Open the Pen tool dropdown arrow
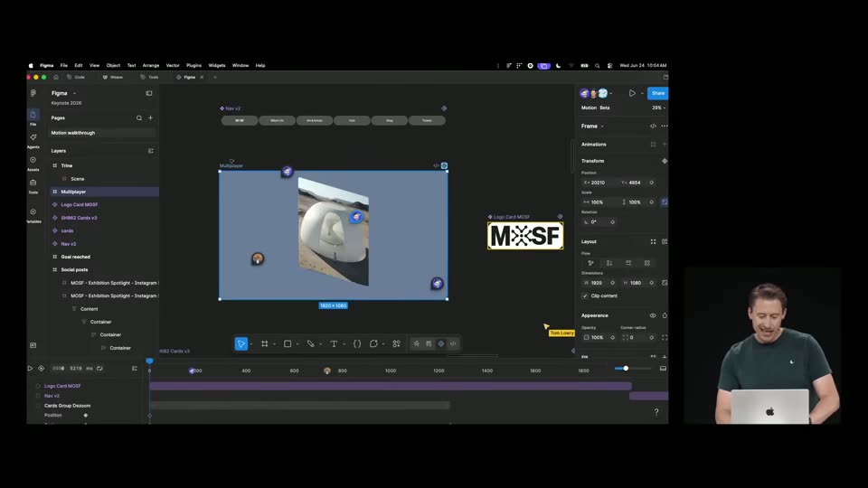 pos(320,344)
